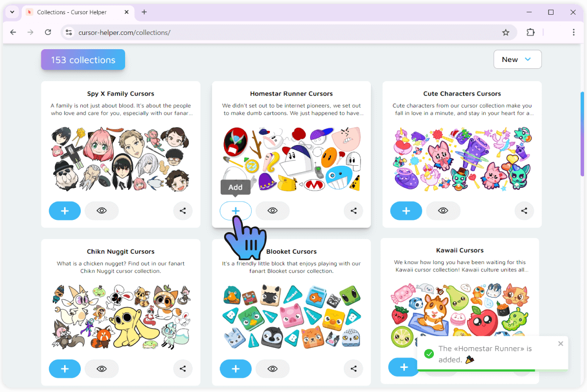Image resolution: width=587 pixels, height=392 pixels.
Task: Preview Chikn Nuggit cursors with eye icon
Action: [x=101, y=369]
